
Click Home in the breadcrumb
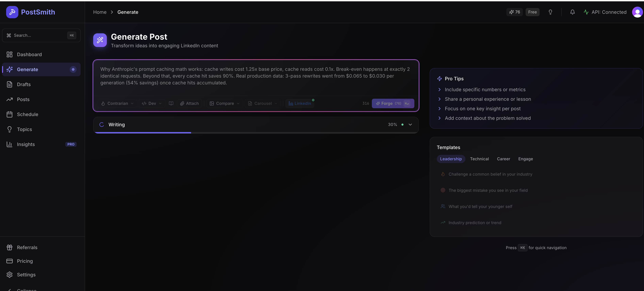100,12
